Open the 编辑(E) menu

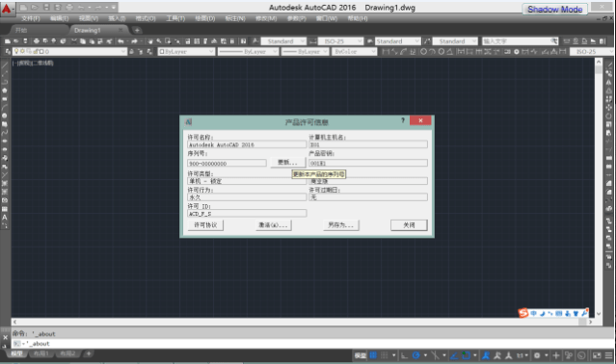point(60,18)
